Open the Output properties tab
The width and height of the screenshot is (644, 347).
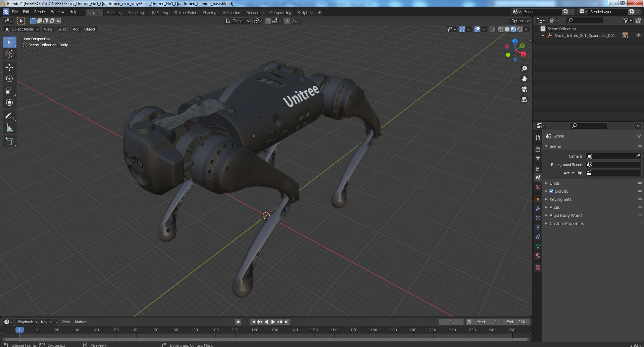coord(538,159)
